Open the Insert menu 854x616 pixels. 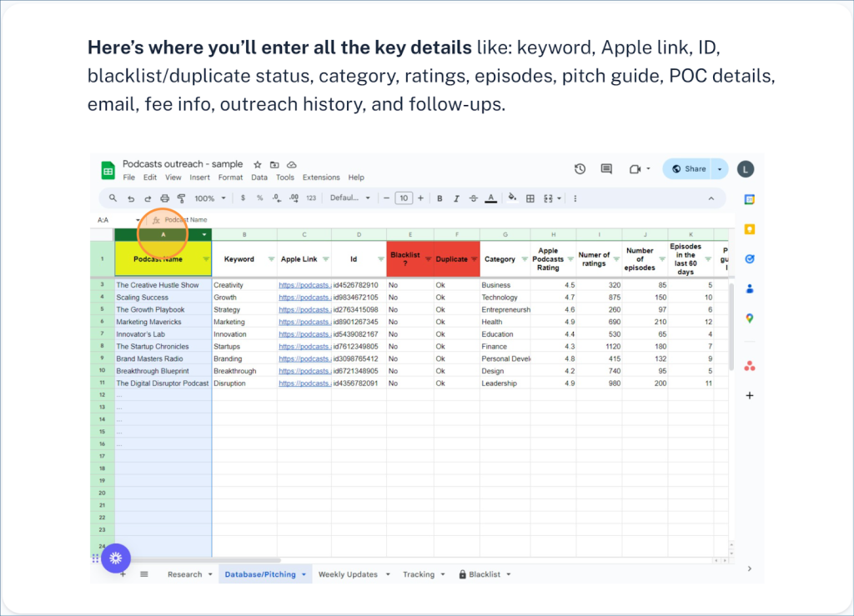(199, 178)
